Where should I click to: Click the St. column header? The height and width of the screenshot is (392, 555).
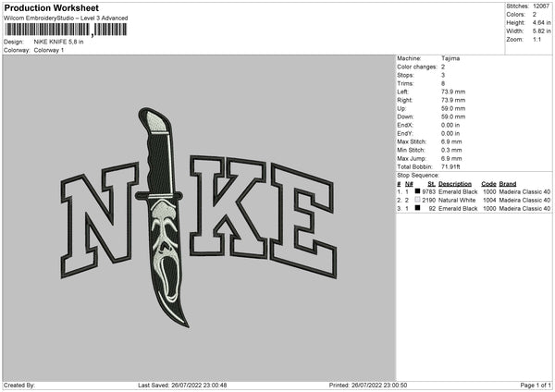431,184
